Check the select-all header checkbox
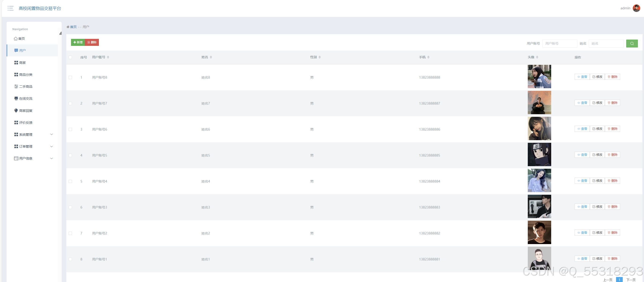 coord(70,57)
